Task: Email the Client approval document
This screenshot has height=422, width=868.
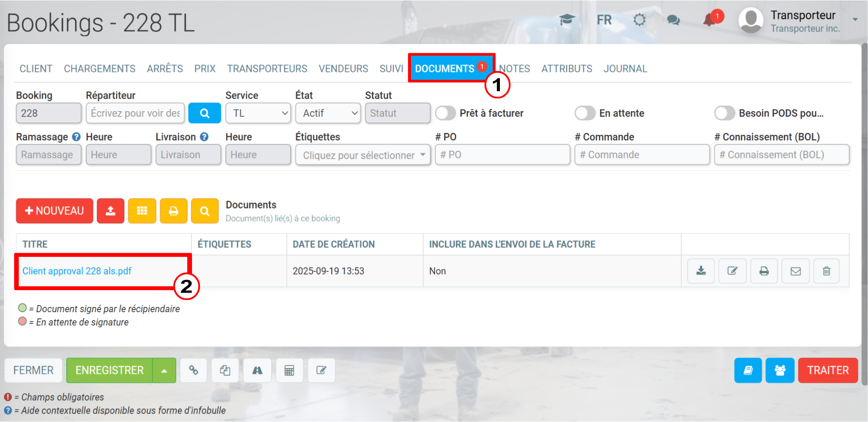Action: (x=795, y=271)
